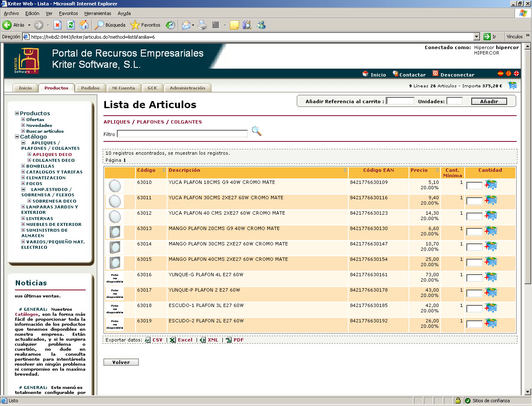Switch language with the Catalan flag icon

508,73
